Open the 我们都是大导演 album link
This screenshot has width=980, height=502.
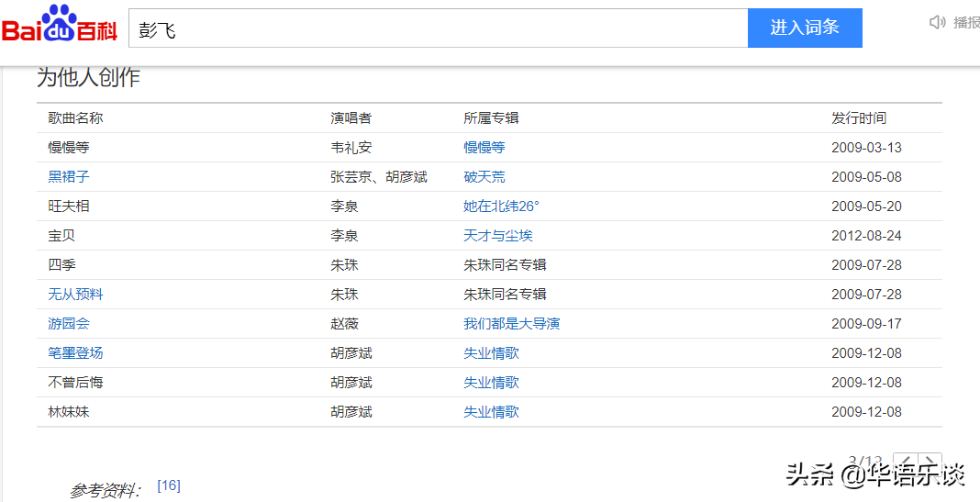(512, 324)
